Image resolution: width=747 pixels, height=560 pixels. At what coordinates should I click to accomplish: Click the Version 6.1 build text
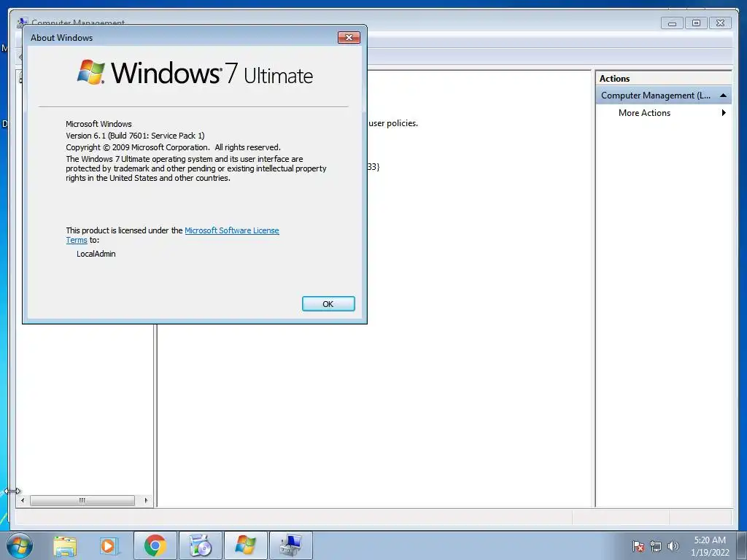[135, 136]
